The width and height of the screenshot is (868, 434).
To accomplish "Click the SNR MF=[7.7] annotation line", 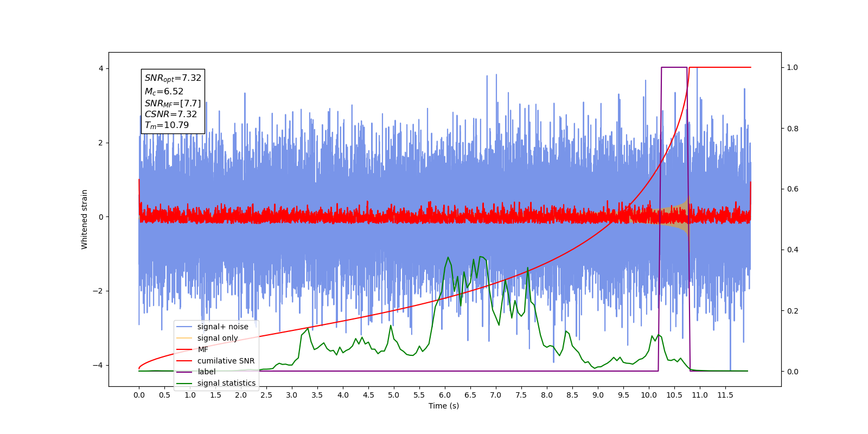I will tap(173, 103).
